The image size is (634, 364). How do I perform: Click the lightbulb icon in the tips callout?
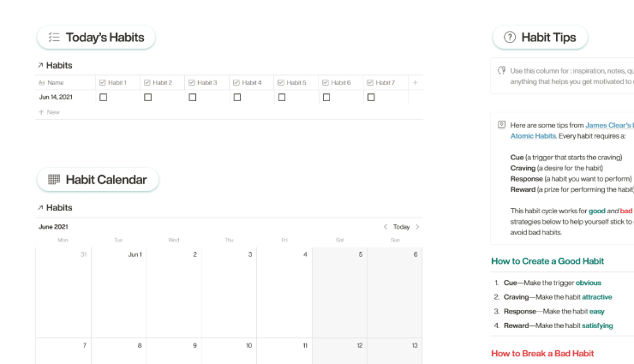502,70
